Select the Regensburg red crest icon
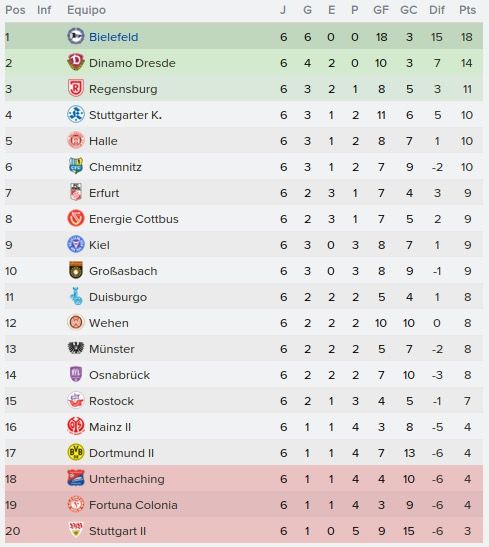The width and height of the screenshot is (489, 547). (x=76, y=88)
